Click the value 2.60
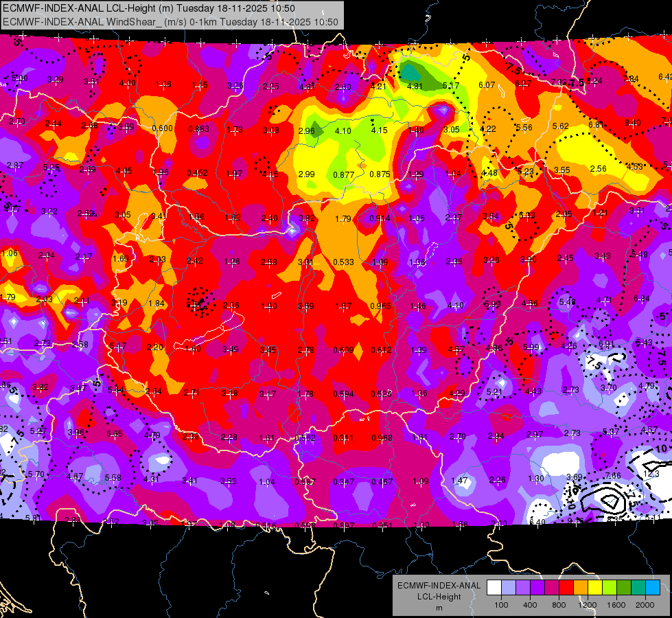672x618 pixels. tap(343, 87)
